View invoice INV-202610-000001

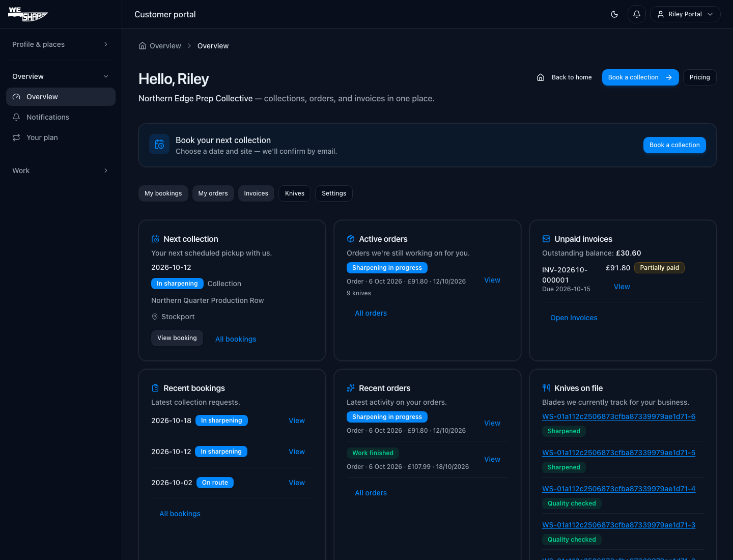coord(622,287)
